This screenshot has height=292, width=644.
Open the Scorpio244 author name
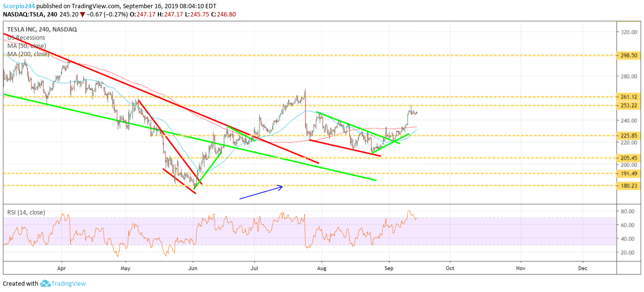pyautogui.click(x=18, y=6)
